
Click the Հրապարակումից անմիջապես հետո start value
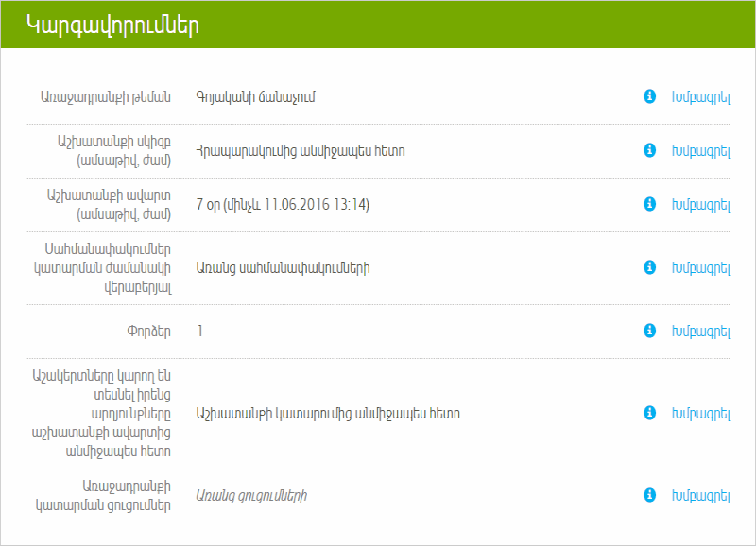point(300,150)
